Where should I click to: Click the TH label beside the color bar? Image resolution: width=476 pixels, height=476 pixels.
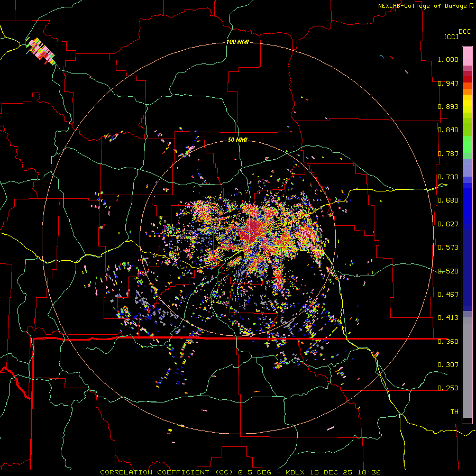(x=454, y=412)
